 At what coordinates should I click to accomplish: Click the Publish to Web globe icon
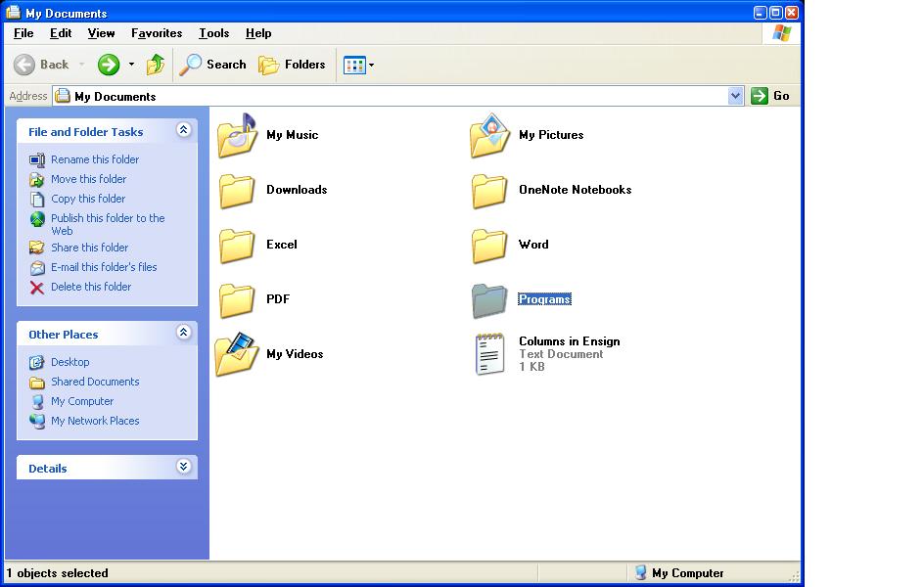[x=37, y=219]
